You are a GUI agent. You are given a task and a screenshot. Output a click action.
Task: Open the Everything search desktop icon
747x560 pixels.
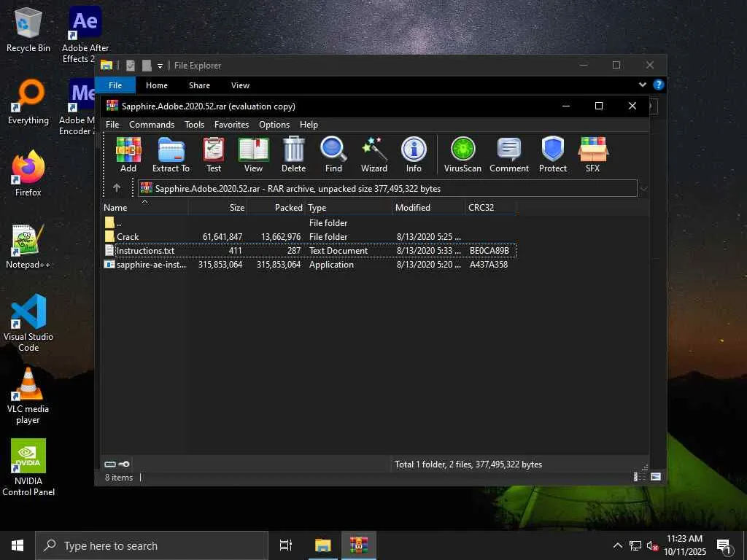[x=28, y=102]
